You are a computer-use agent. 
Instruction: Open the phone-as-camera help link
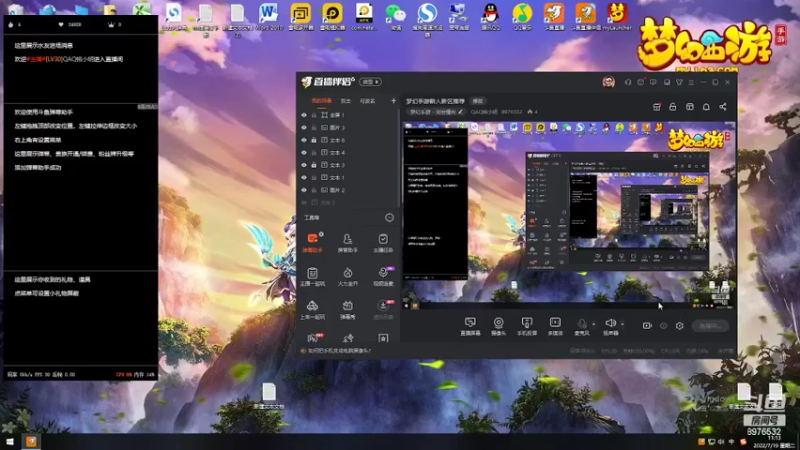(339, 351)
